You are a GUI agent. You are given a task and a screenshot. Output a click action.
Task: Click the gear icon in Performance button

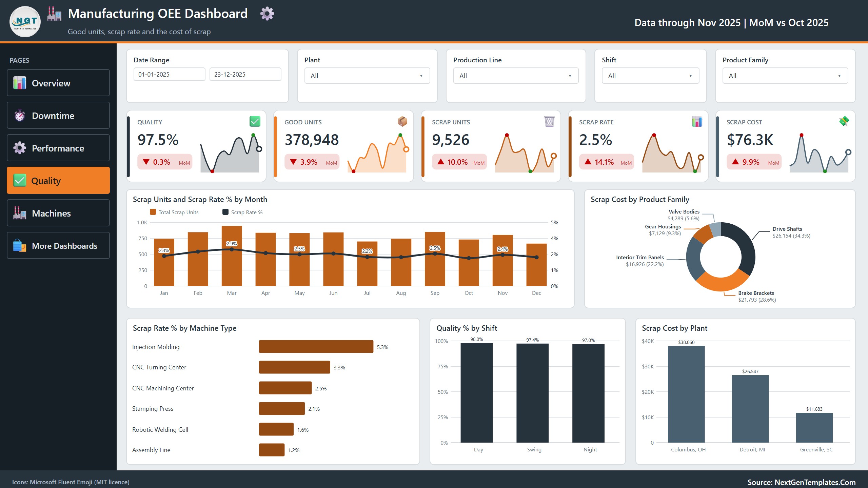[x=20, y=148]
